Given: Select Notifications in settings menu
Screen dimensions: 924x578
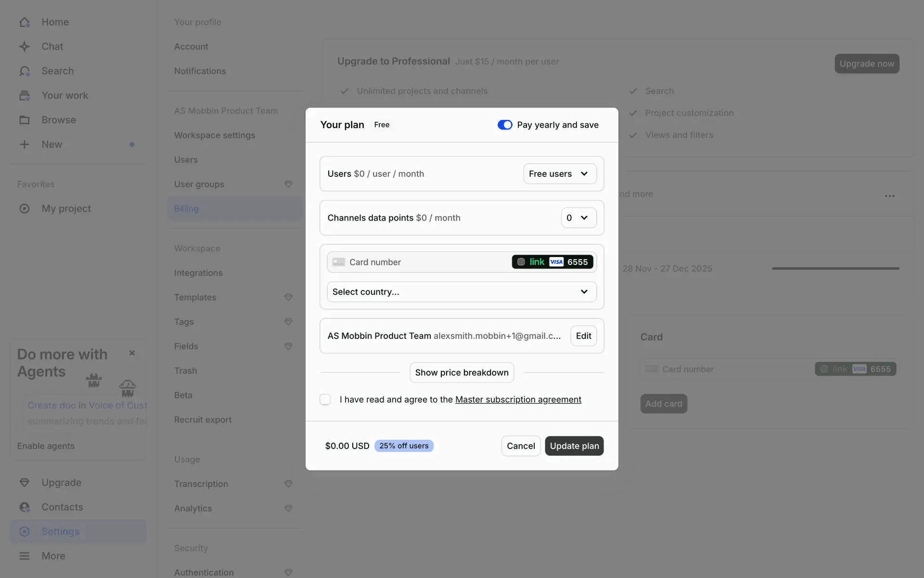Looking at the screenshot, I should 200,71.
